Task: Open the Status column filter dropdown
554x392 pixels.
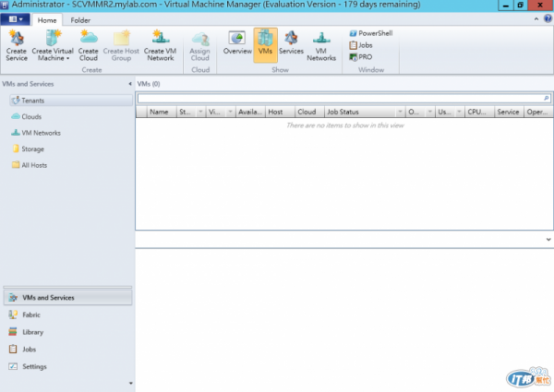Action: click(200, 112)
